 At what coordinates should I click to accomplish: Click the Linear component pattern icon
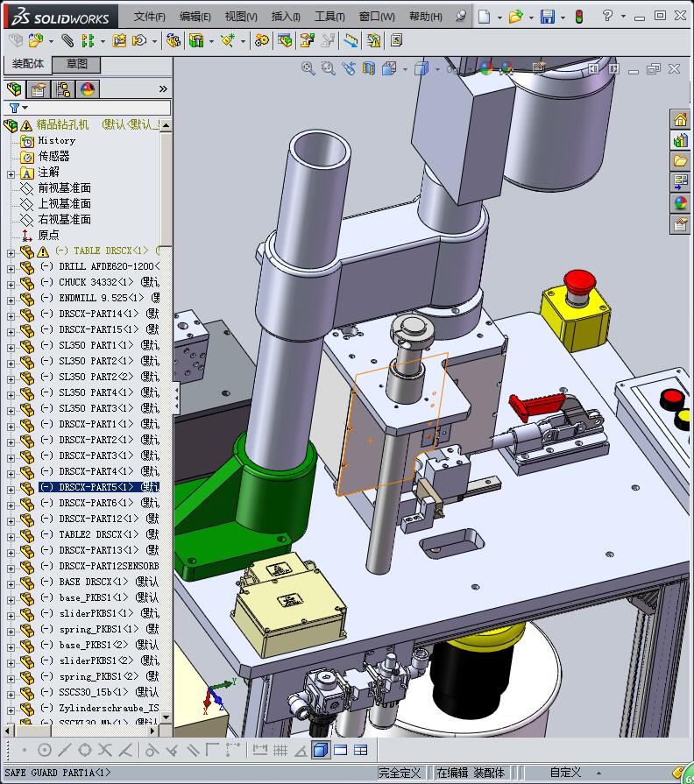coord(88,40)
